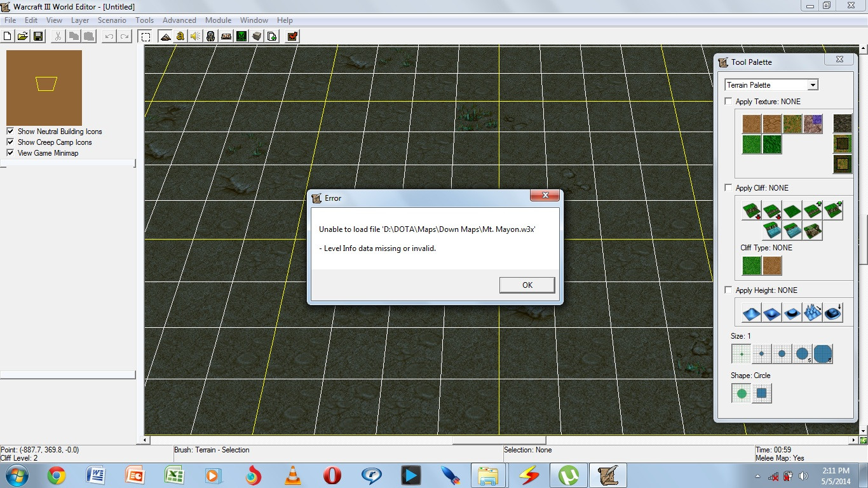Select the Circle brush shape

tap(742, 393)
